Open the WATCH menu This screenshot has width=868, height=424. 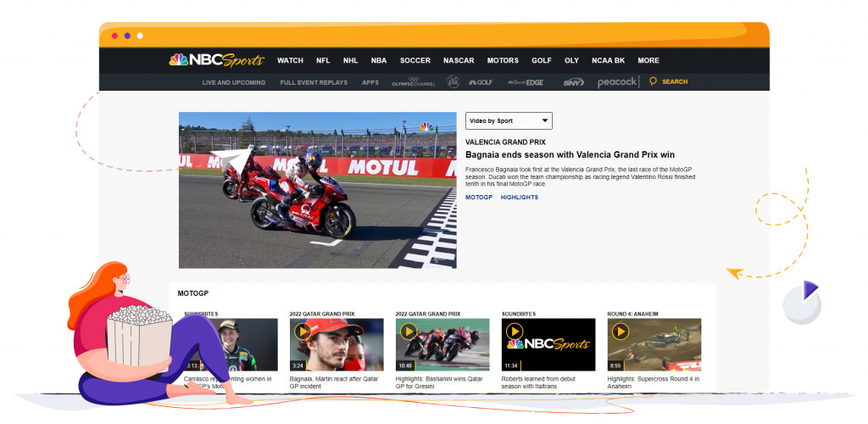[290, 60]
